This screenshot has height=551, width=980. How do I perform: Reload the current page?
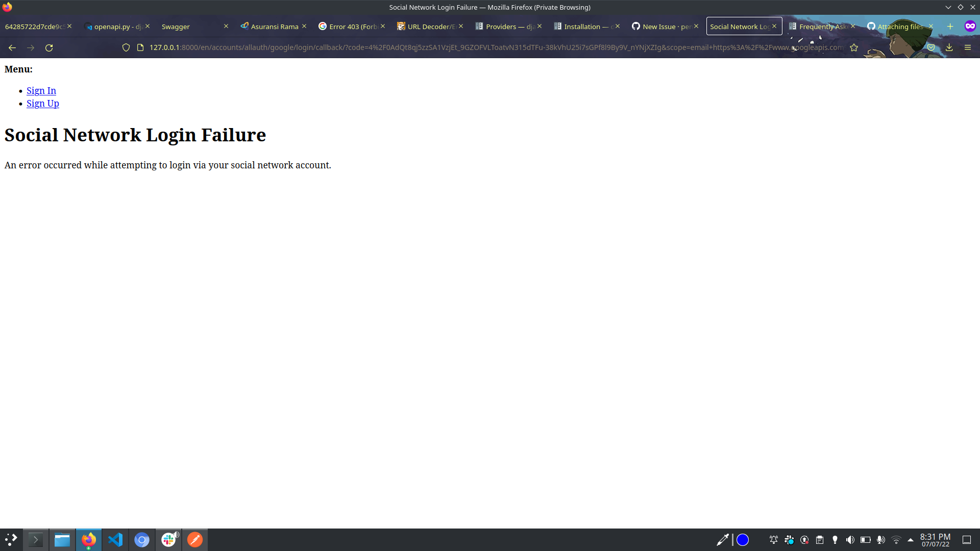(49, 47)
